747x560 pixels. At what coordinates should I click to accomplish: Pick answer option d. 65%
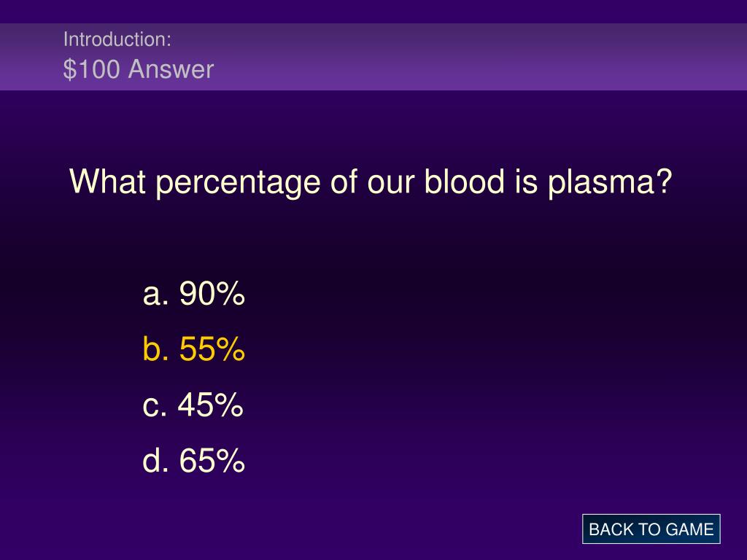pos(194,461)
